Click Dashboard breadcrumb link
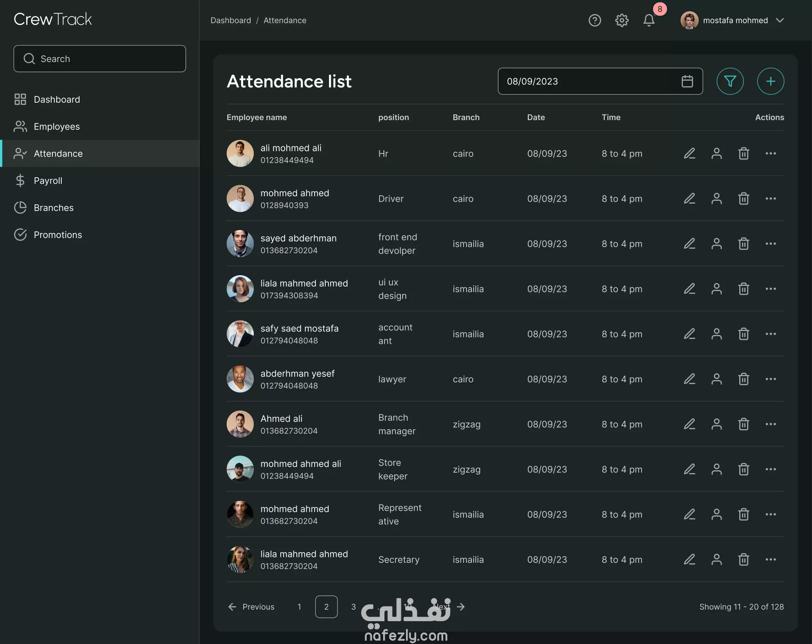Viewport: 812px width, 644px height. [x=230, y=20]
